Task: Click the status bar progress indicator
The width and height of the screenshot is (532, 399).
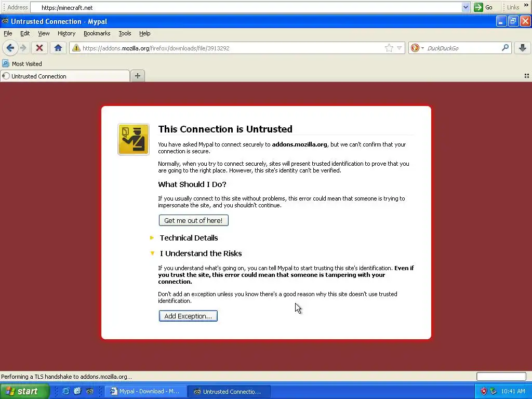Action: coord(501,376)
